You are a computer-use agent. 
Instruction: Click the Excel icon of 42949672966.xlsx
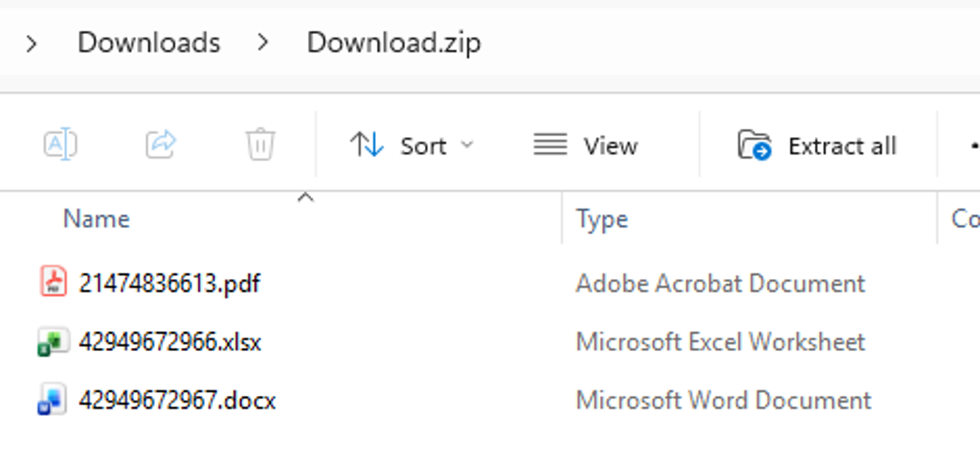53,341
